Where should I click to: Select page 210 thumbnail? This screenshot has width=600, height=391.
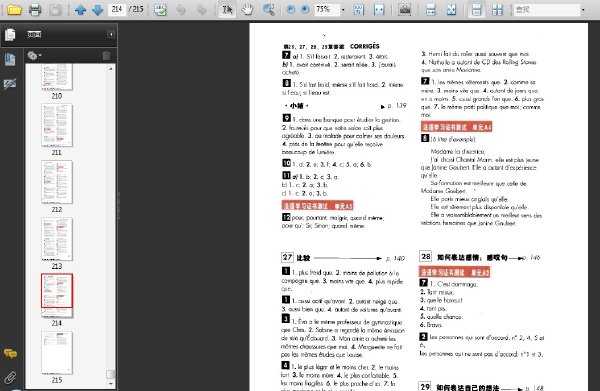point(57,78)
